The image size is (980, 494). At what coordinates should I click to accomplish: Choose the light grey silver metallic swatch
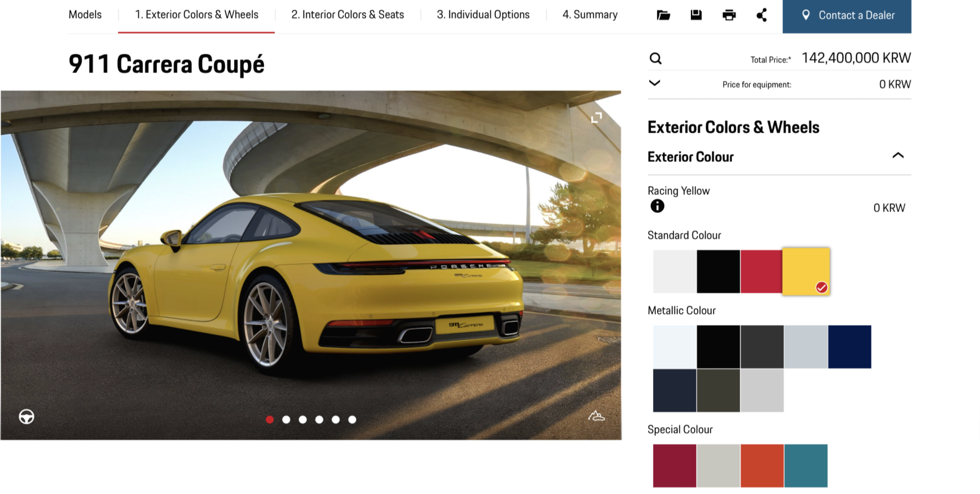click(762, 390)
